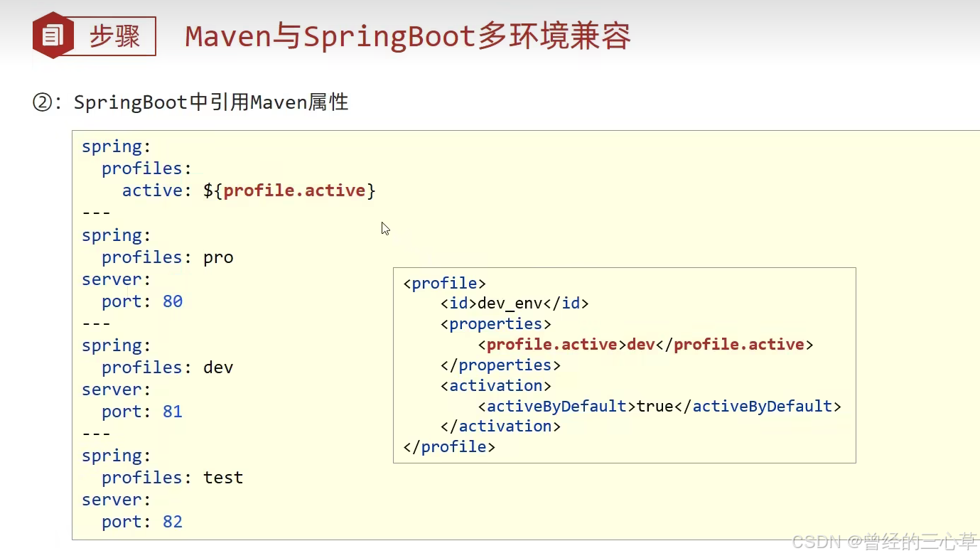Click the 步骤 label box

[114, 36]
